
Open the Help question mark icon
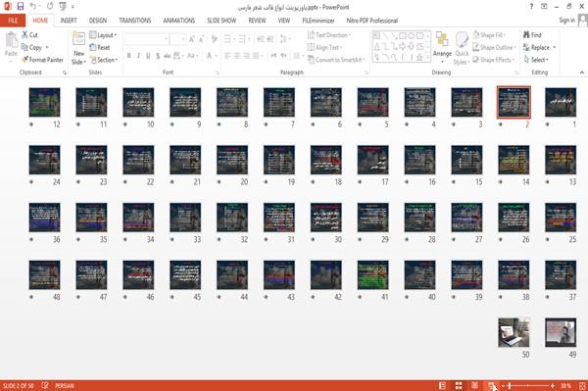click(x=531, y=7)
